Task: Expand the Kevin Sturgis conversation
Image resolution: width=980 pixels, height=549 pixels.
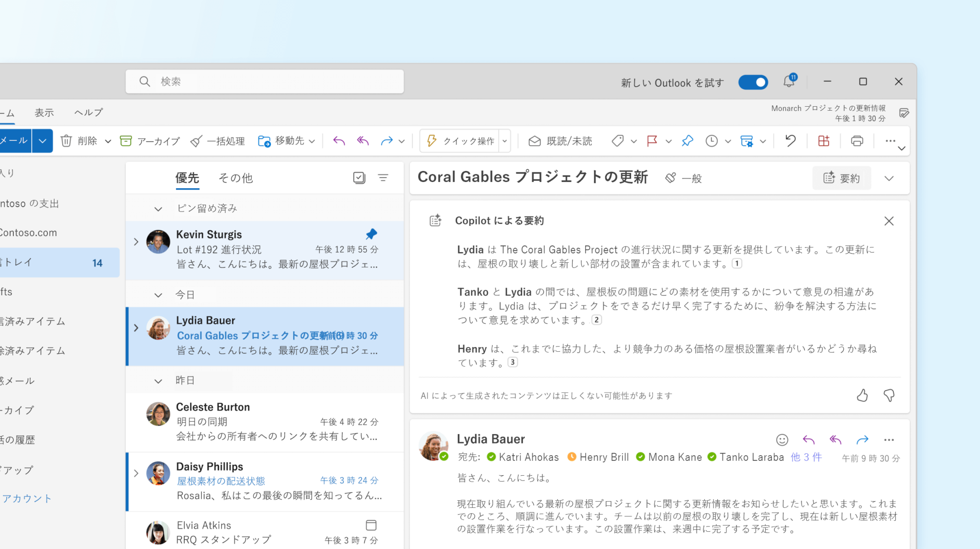Action: 136,242
